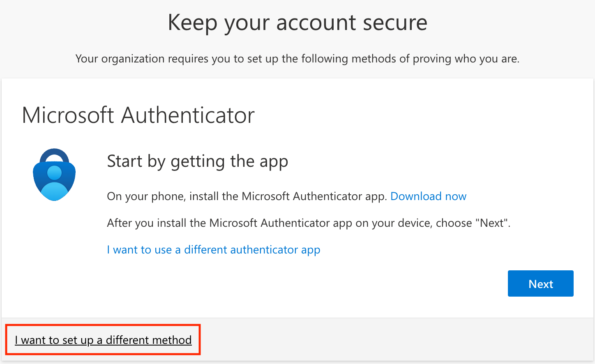595x364 pixels.
Task: Click the On your phone, install sentence
Action: (247, 196)
